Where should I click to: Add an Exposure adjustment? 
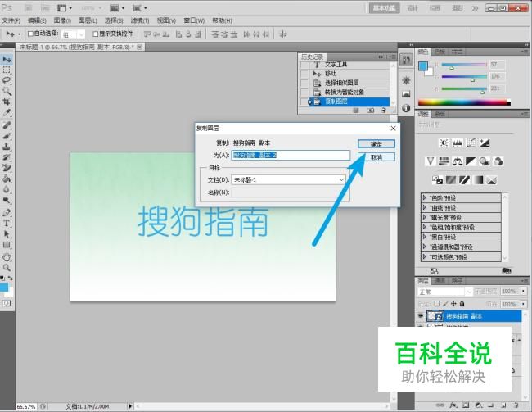point(485,143)
